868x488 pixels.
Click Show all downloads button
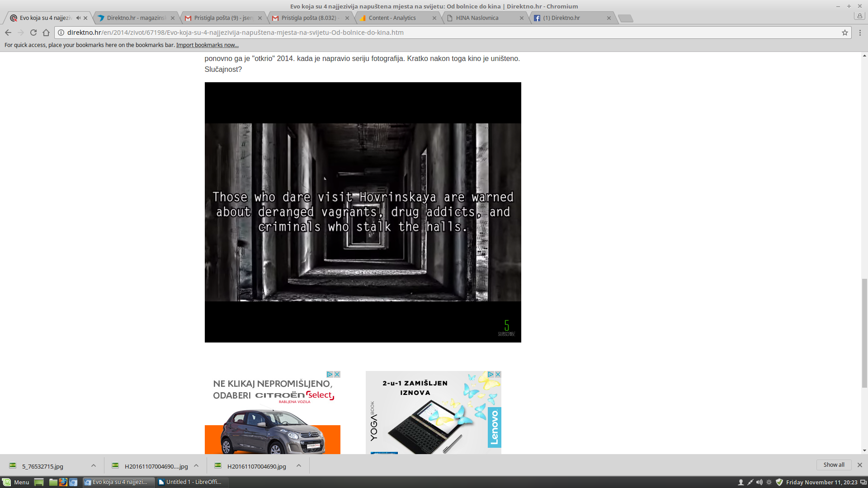point(834,465)
